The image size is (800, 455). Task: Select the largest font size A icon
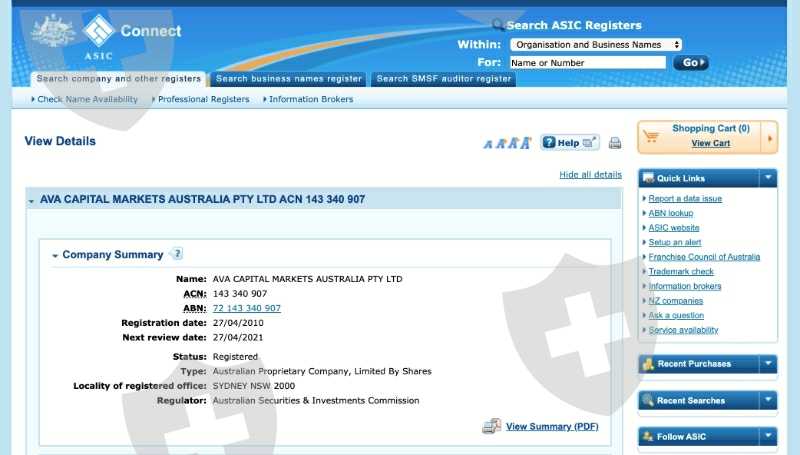pyautogui.click(x=526, y=143)
